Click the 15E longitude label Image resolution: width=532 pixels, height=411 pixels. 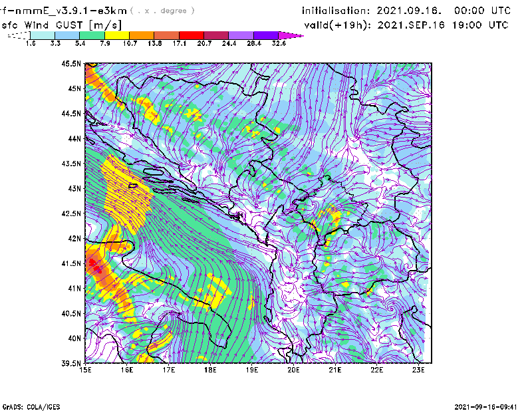coord(85,370)
